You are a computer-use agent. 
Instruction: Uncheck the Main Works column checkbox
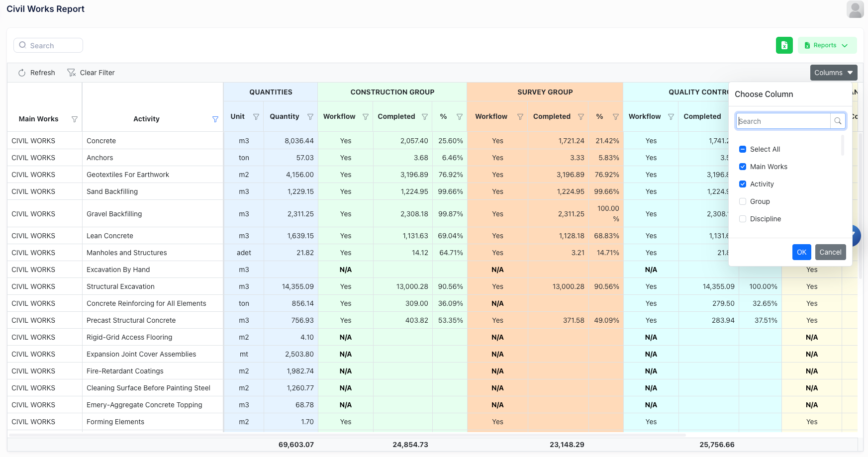point(743,167)
